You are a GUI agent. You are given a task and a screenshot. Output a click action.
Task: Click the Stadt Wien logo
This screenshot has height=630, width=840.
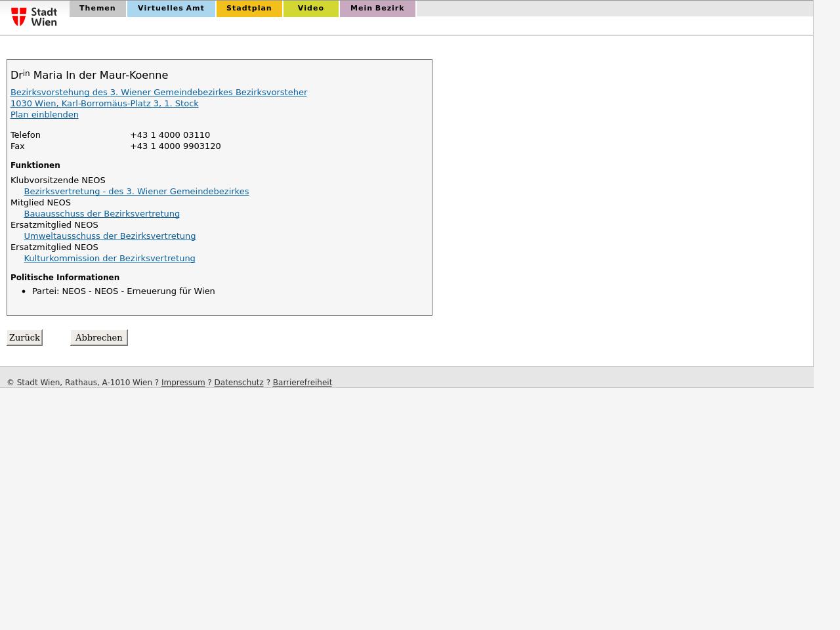tap(34, 16)
